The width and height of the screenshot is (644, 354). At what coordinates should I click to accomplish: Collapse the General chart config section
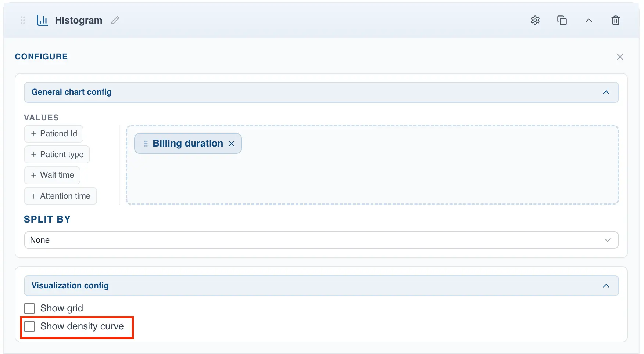tap(606, 92)
